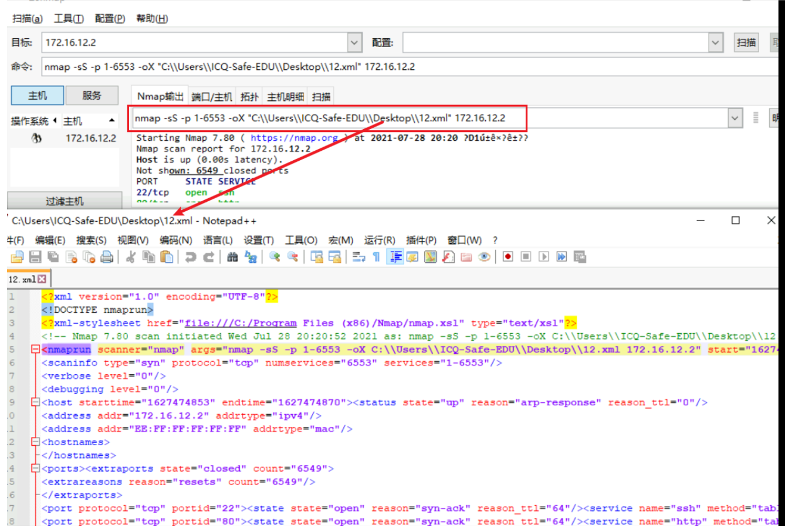Click the Stop Recording macro icon

point(526,257)
